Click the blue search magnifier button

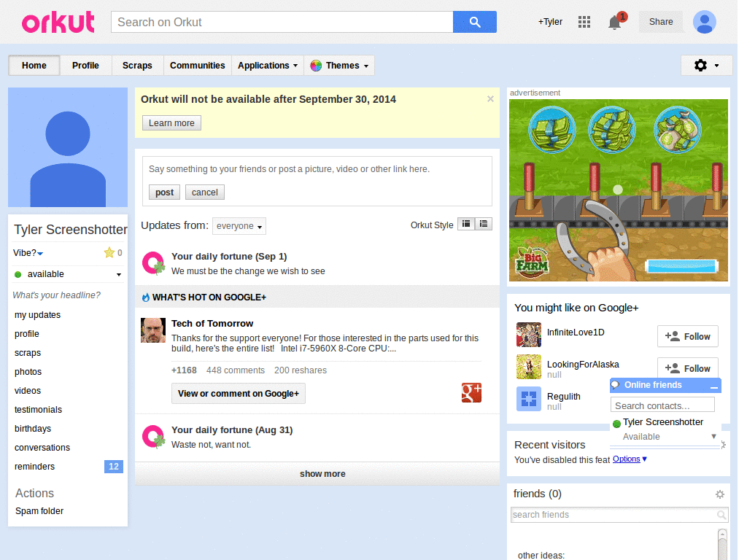coord(474,22)
